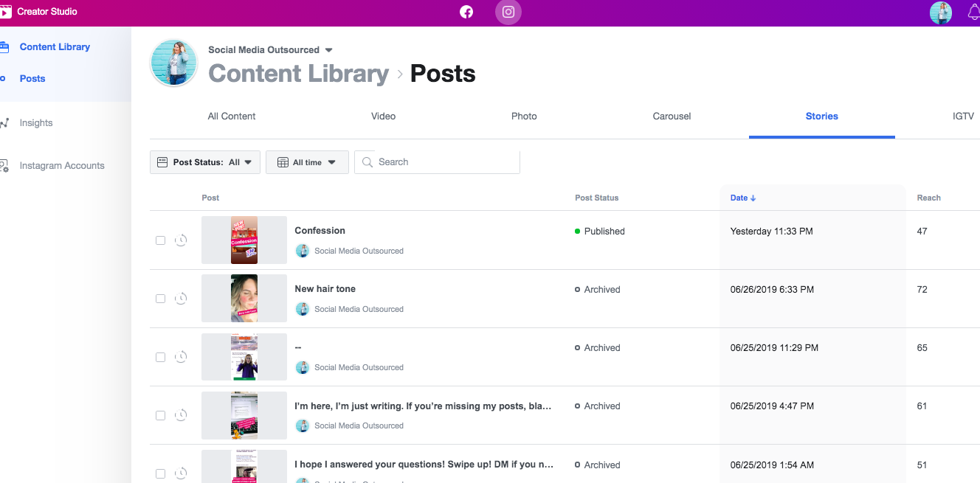The image size is (980, 483).
Task: Switch to the Carousel tab
Action: click(672, 117)
